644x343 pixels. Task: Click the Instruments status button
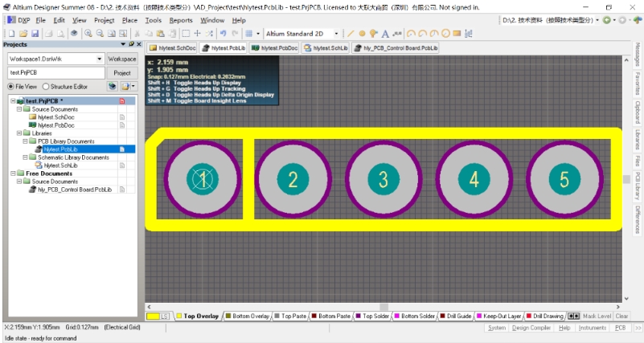[x=593, y=328]
